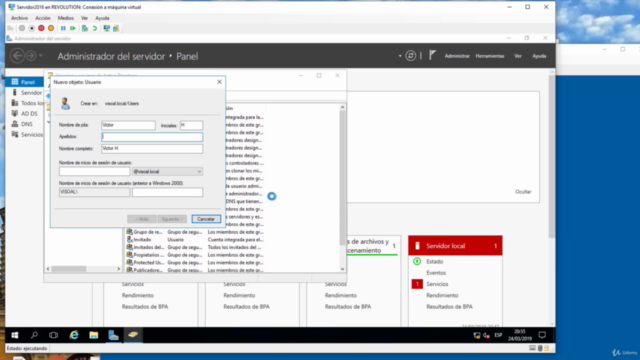Viewport: 640px width, 360px height.
Task: Open the Herramientas menu
Action: click(490, 56)
